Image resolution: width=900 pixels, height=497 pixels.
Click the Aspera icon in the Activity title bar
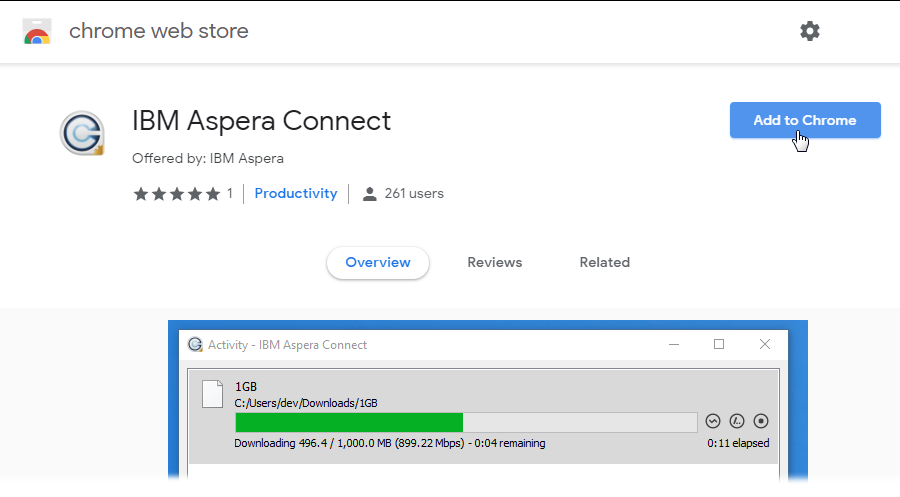point(196,344)
